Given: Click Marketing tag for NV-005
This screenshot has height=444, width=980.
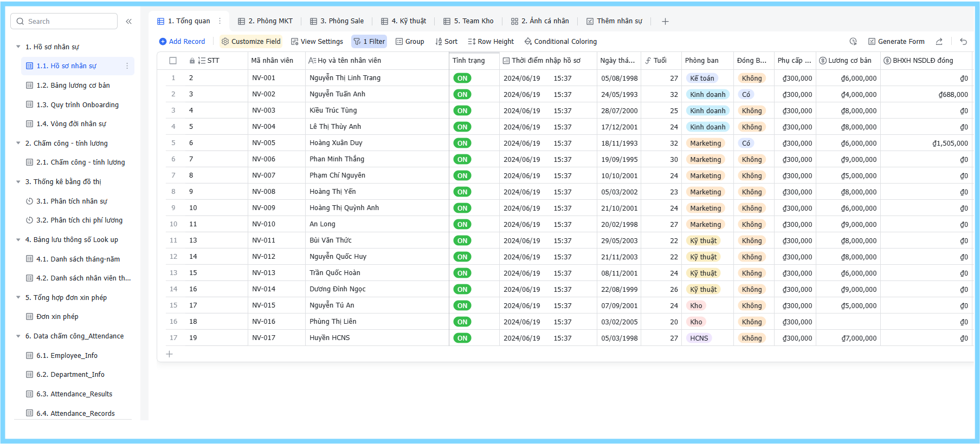Looking at the screenshot, I should pos(706,143).
